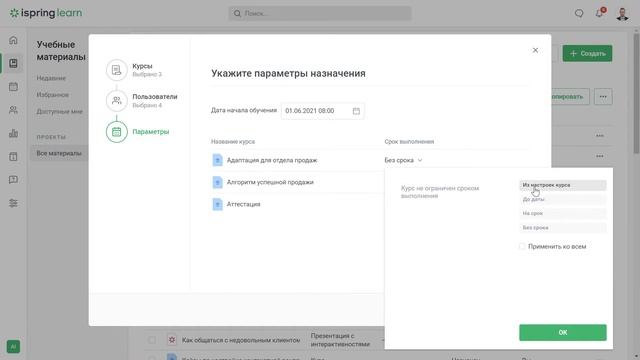Open the three-dot menu next to Копировать
This screenshot has height=360, width=640.
click(x=603, y=97)
